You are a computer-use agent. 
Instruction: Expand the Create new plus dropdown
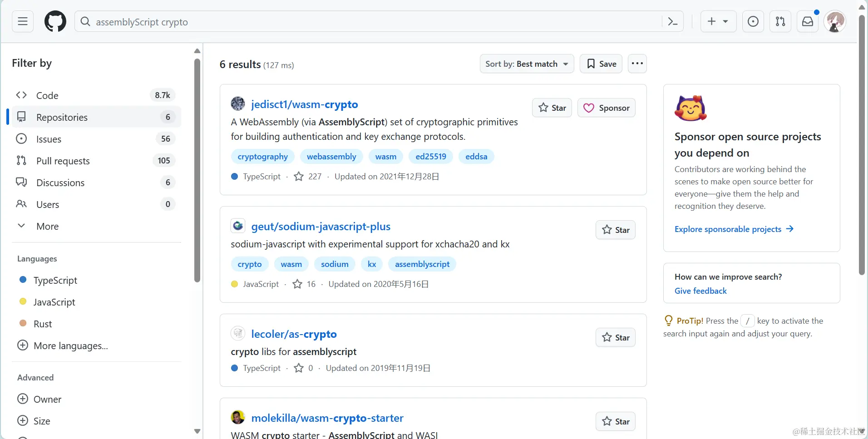718,21
